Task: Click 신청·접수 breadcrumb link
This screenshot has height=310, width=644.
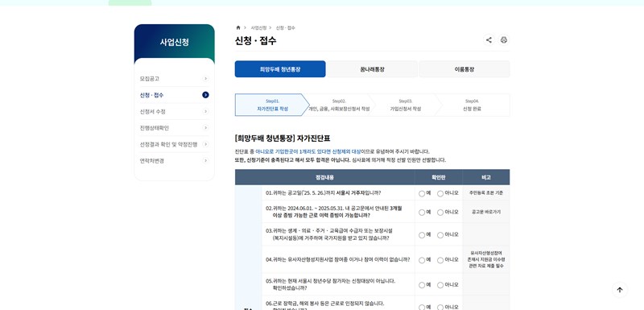Action: 286,27
